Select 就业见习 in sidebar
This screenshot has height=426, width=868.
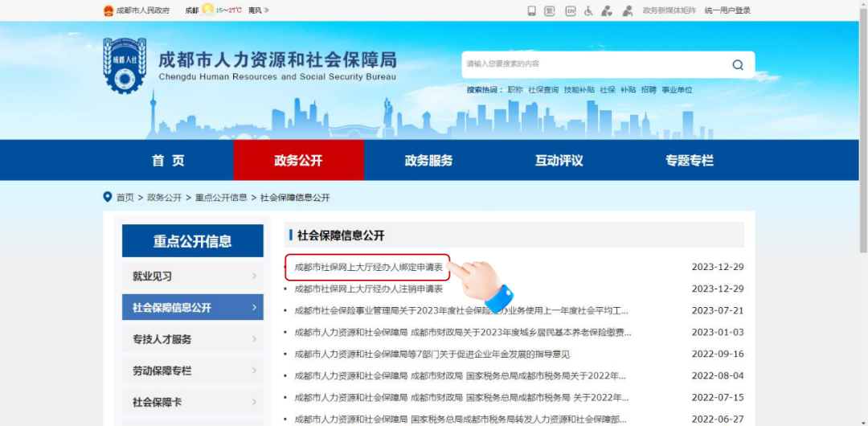pyautogui.click(x=193, y=276)
